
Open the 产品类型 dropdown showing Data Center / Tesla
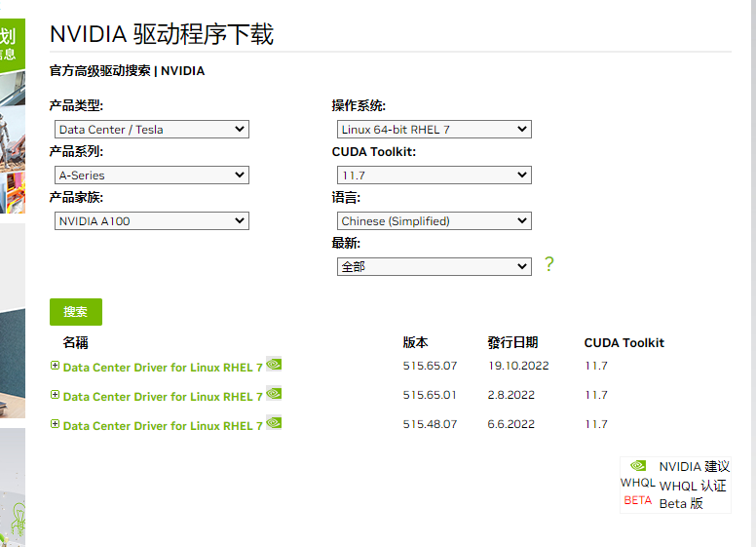(x=151, y=130)
